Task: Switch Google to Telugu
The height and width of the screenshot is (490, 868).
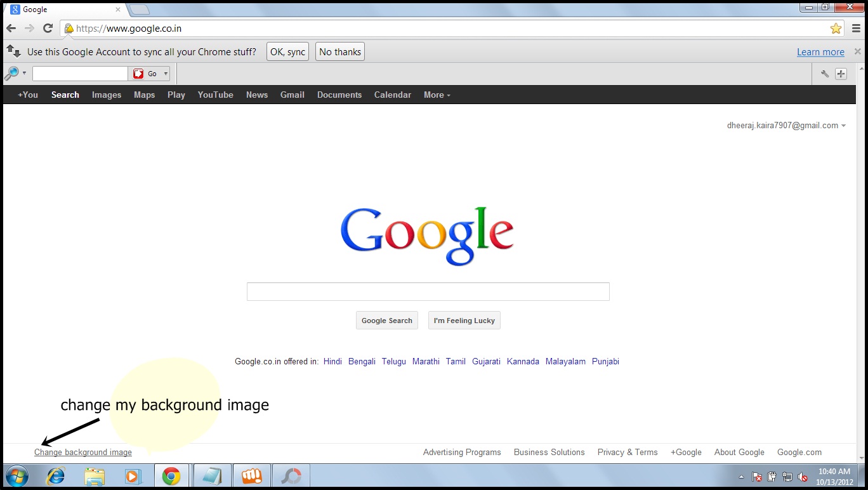Action: tap(394, 361)
